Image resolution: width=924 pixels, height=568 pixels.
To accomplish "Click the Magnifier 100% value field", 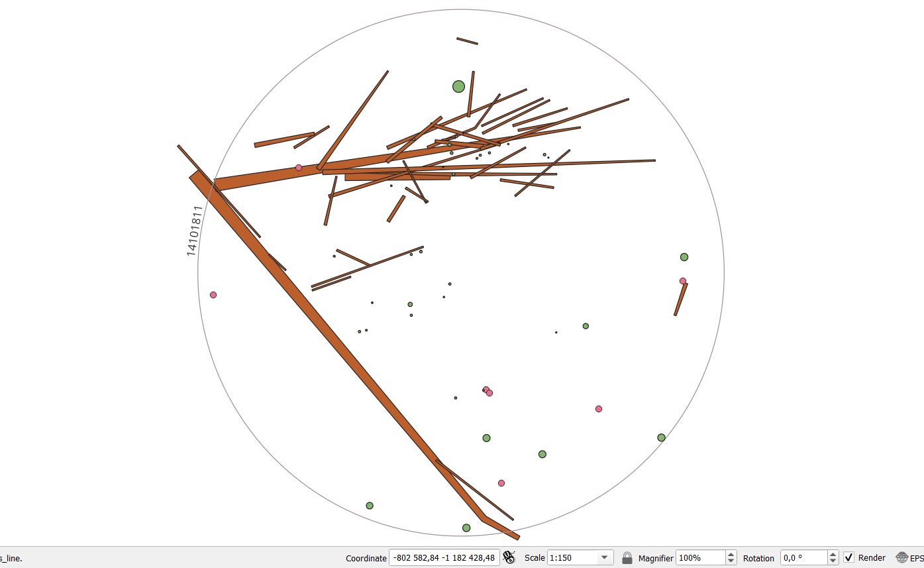I will pyautogui.click(x=699, y=557).
